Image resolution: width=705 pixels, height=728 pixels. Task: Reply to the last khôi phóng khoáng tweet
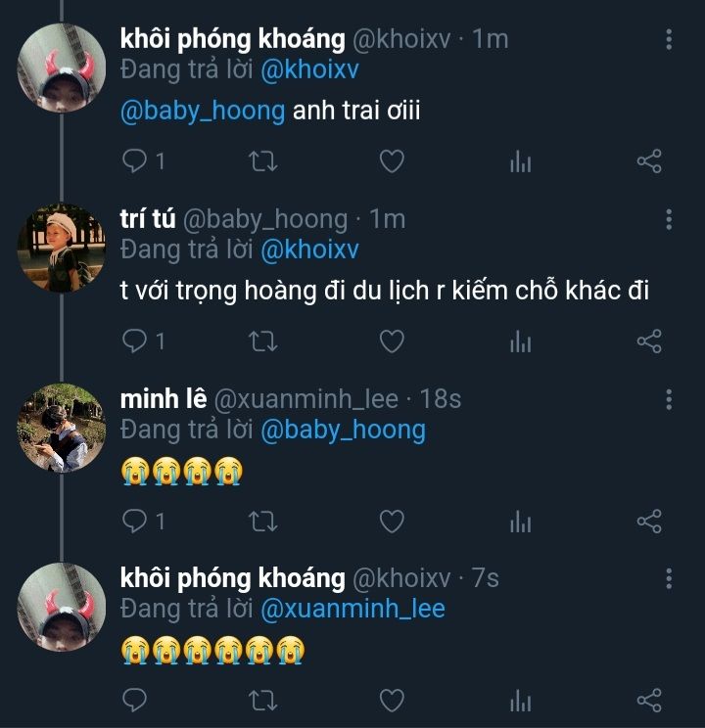pos(135,701)
